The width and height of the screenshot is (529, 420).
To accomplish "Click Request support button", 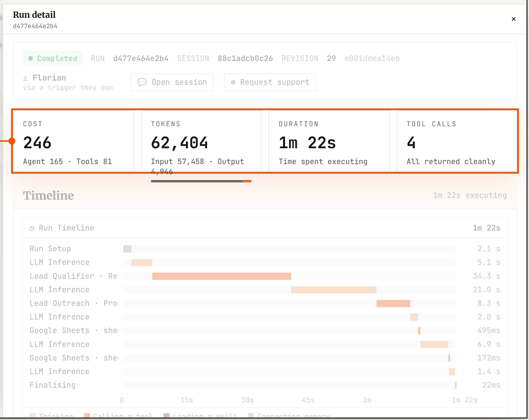I will 270,82.
